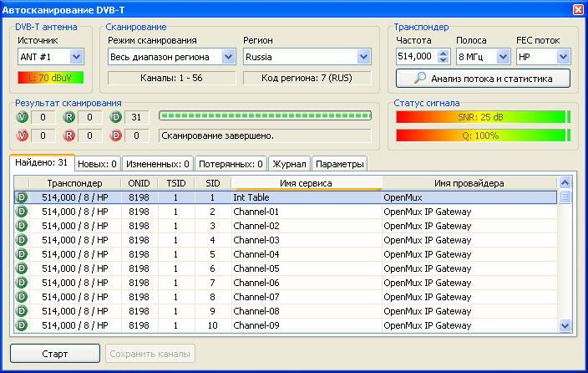Sort by the TSID column header
The height and width of the screenshot is (373, 588).
tap(176, 183)
